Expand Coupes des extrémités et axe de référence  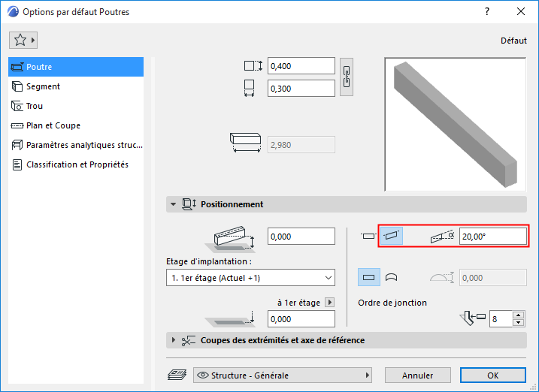pos(174,340)
